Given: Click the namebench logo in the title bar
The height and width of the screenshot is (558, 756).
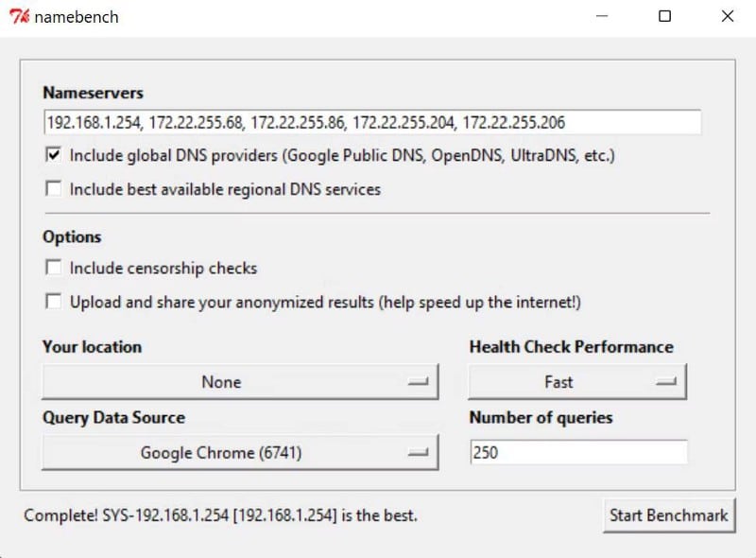Looking at the screenshot, I should pos(21,16).
